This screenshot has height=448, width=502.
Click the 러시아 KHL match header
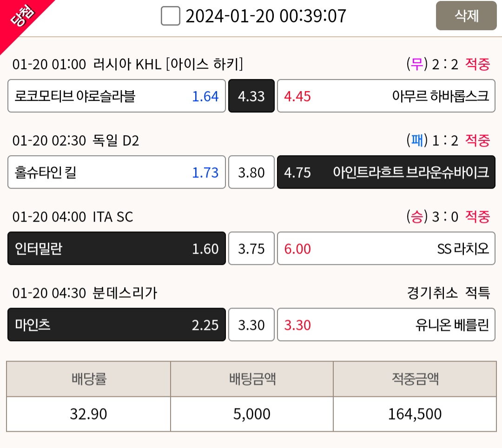tap(127, 64)
